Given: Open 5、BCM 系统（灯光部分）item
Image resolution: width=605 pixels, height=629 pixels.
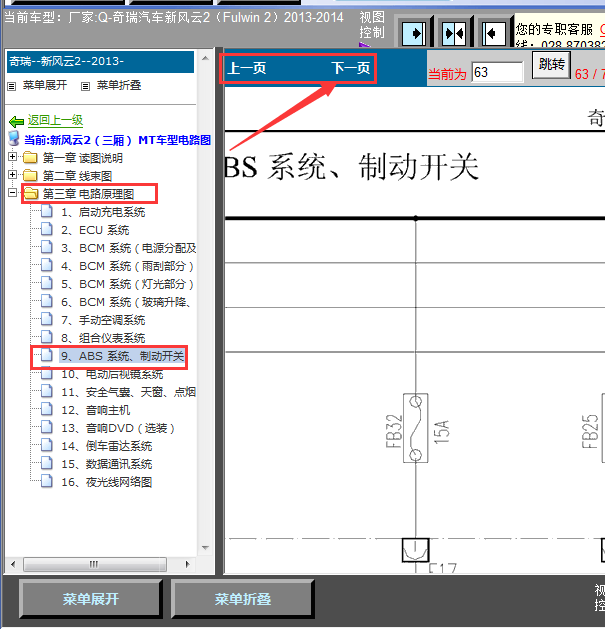Looking at the screenshot, I should pyautogui.click(x=127, y=284).
